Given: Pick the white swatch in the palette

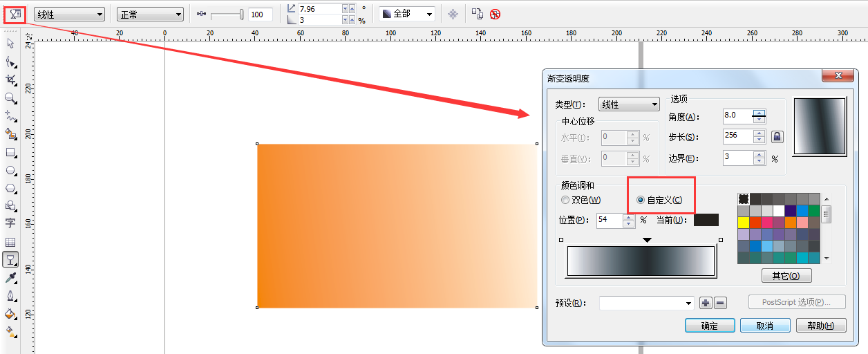Looking at the screenshot, I should tap(779, 210).
